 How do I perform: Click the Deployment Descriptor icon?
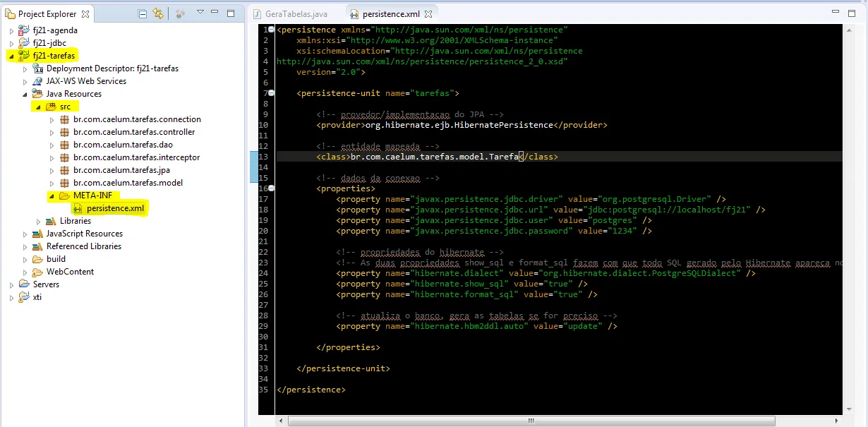click(x=37, y=68)
